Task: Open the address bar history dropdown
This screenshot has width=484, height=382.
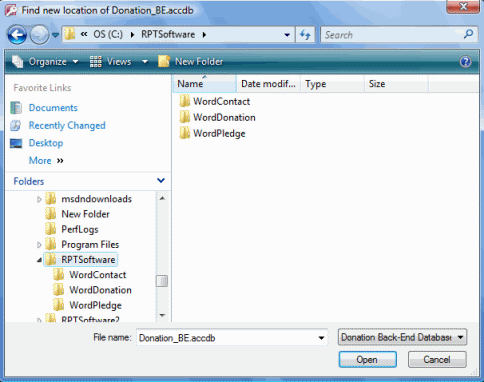Action: (287, 35)
